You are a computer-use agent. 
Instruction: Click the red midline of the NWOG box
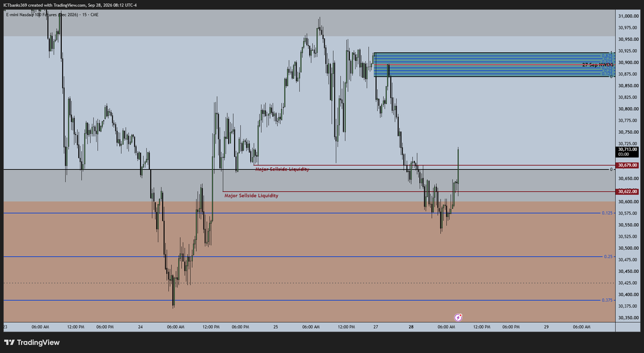coord(494,64)
